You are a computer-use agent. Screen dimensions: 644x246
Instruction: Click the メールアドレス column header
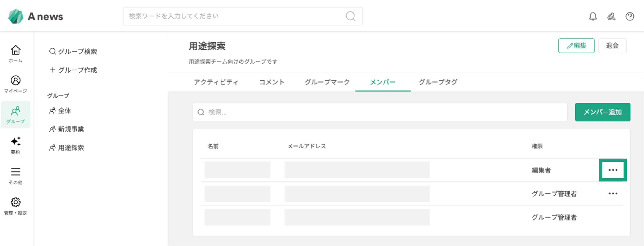(x=307, y=146)
